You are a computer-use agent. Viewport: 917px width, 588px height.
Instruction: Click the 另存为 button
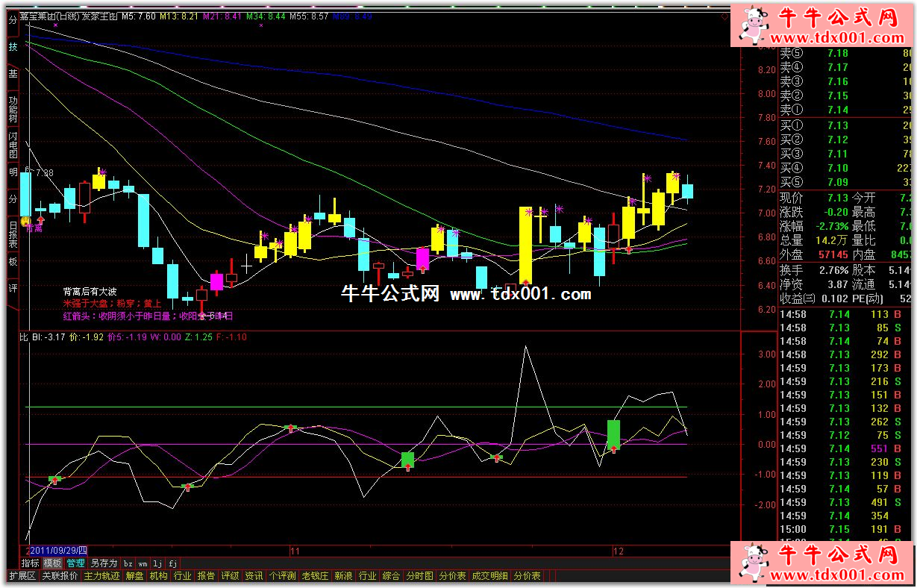[103, 563]
